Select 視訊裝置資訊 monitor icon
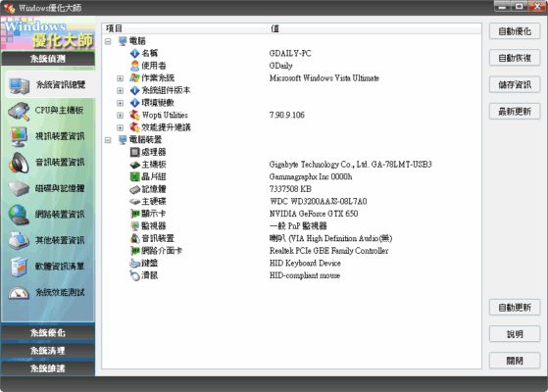 19,137
